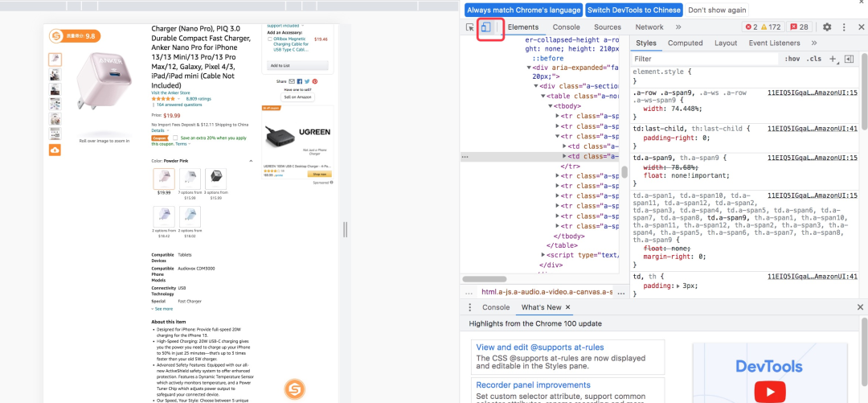
Task: Open AmazonUI:41 source link for td:last-child
Action: tap(813, 129)
